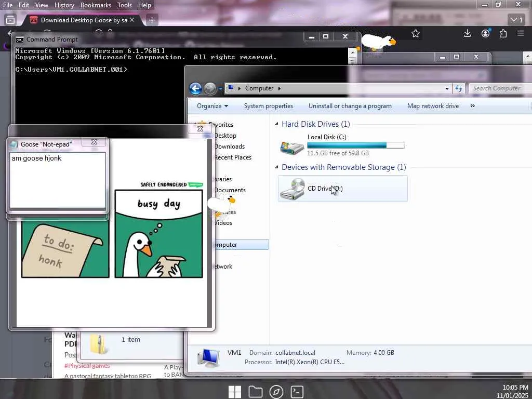The image size is (532, 399).
Task: Open the address bar history dropdown
Action: point(447,88)
